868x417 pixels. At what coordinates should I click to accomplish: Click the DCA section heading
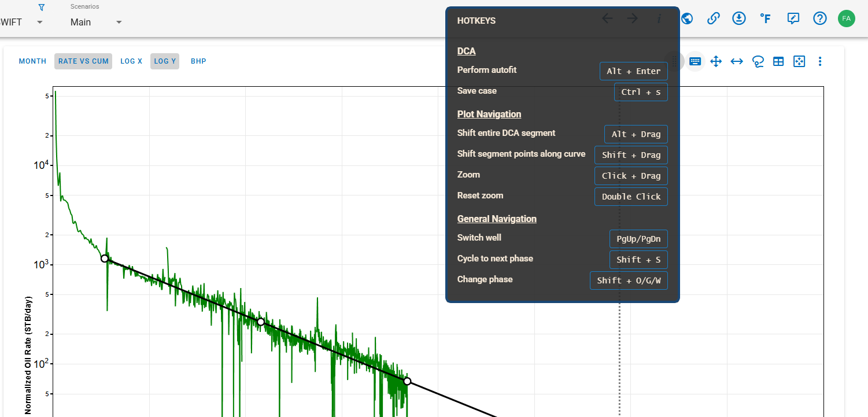pyautogui.click(x=466, y=51)
